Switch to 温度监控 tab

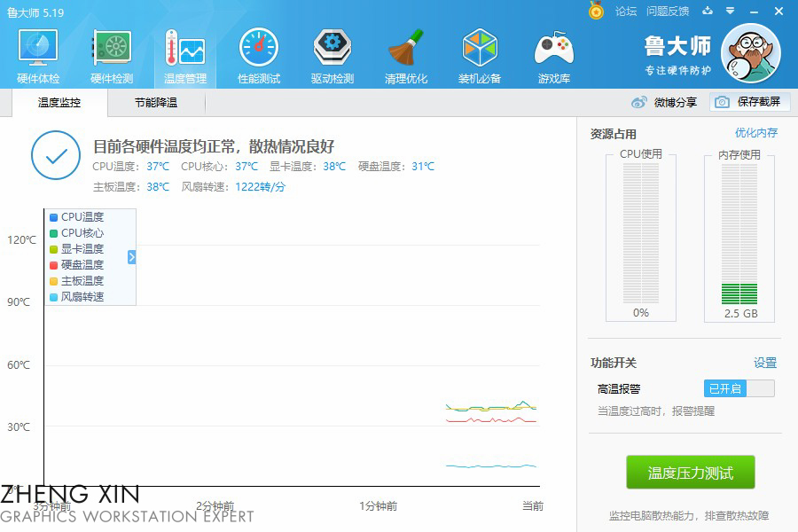pos(59,103)
